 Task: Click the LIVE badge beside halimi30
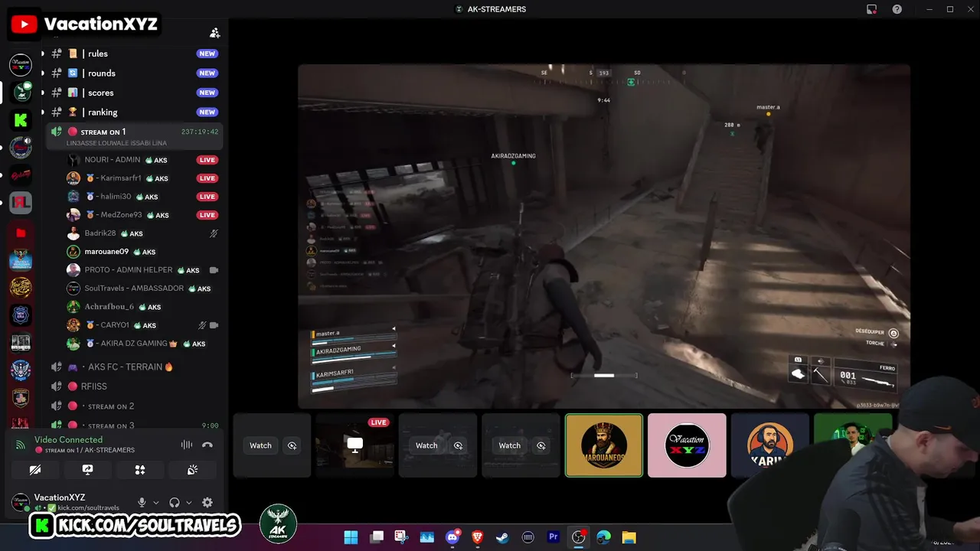[x=207, y=197]
